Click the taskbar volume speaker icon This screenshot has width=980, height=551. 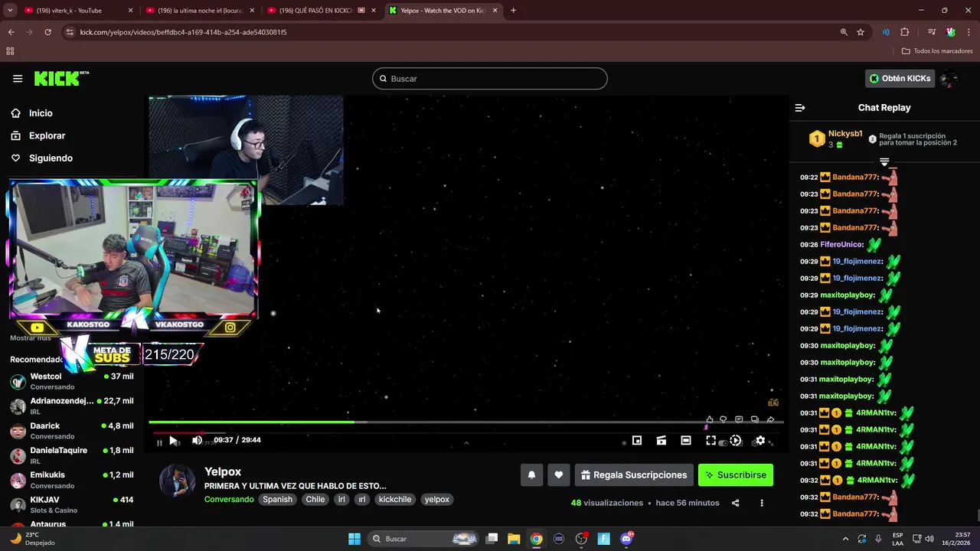click(x=929, y=539)
